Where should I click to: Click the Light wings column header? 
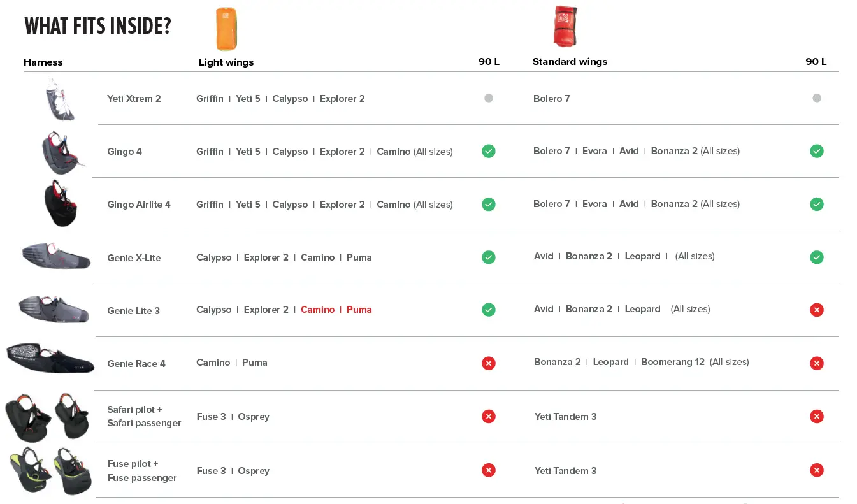pyautogui.click(x=226, y=62)
